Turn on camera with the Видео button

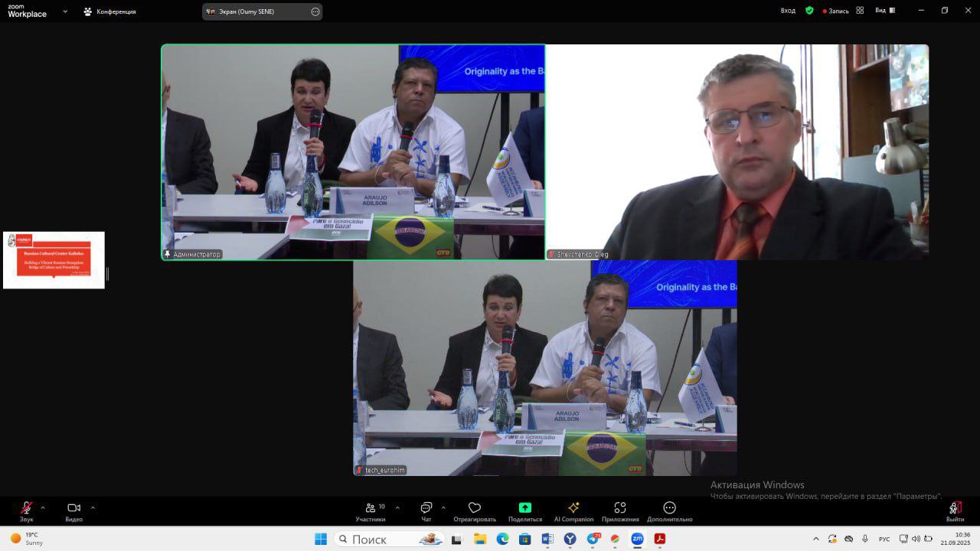coord(73,508)
